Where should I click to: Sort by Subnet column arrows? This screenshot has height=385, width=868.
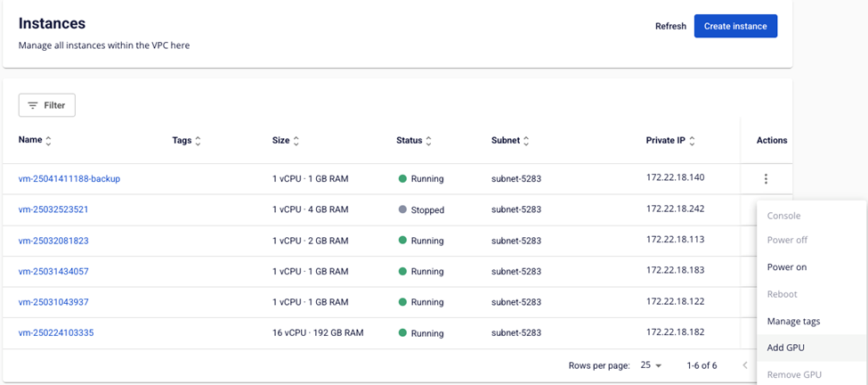point(526,141)
